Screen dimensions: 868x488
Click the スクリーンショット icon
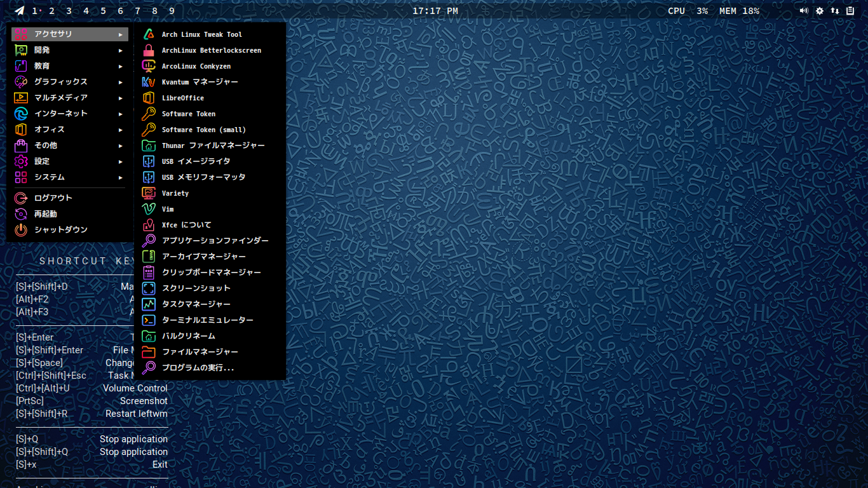[149, 288]
